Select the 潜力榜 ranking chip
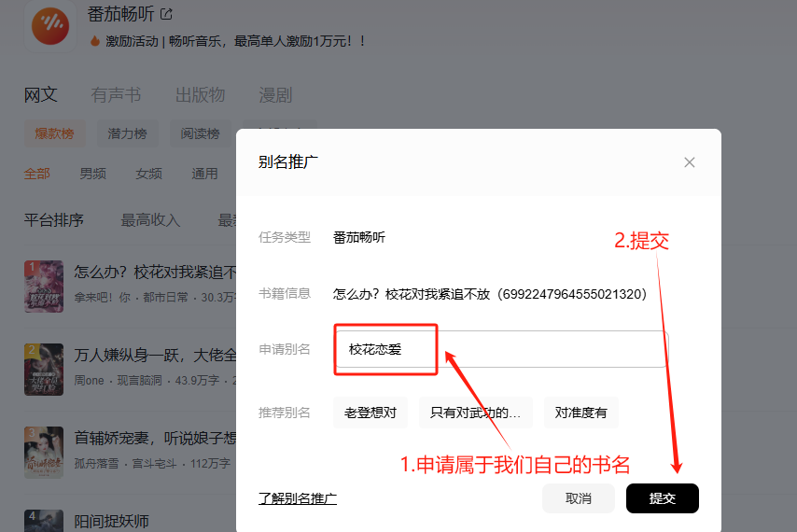The width and height of the screenshot is (797, 532). [127, 133]
